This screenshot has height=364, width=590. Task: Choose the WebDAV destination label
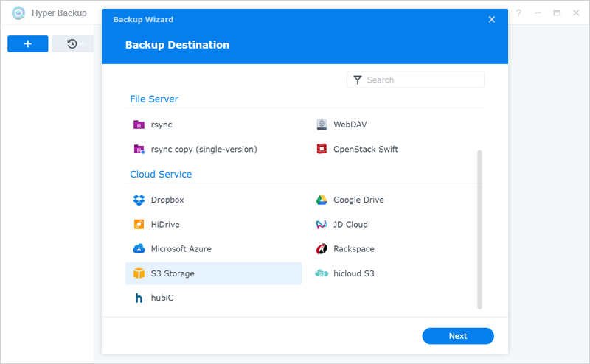(x=350, y=125)
